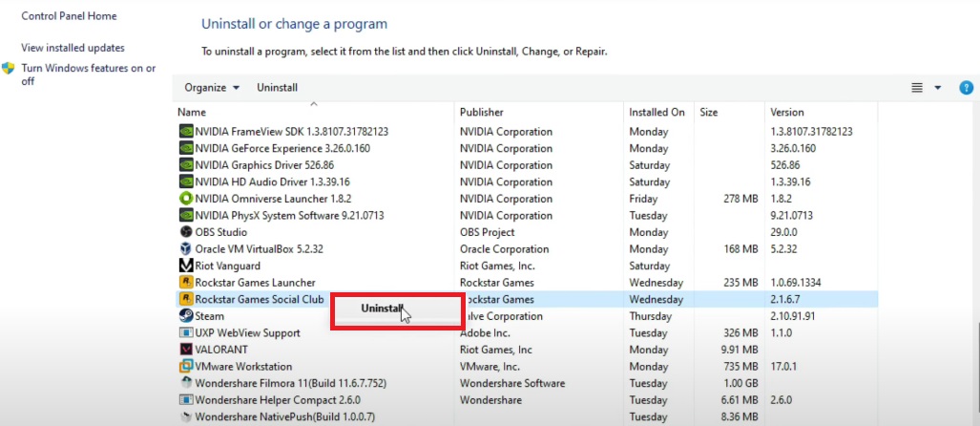Image resolution: width=980 pixels, height=426 pixels.
Task: Click the Steam program icon
Action: (x=186, y=316)
